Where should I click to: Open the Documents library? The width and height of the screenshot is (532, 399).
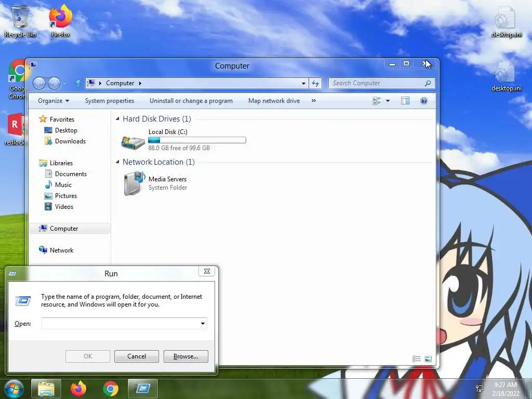pyautogui.click(x=71, y=174)
